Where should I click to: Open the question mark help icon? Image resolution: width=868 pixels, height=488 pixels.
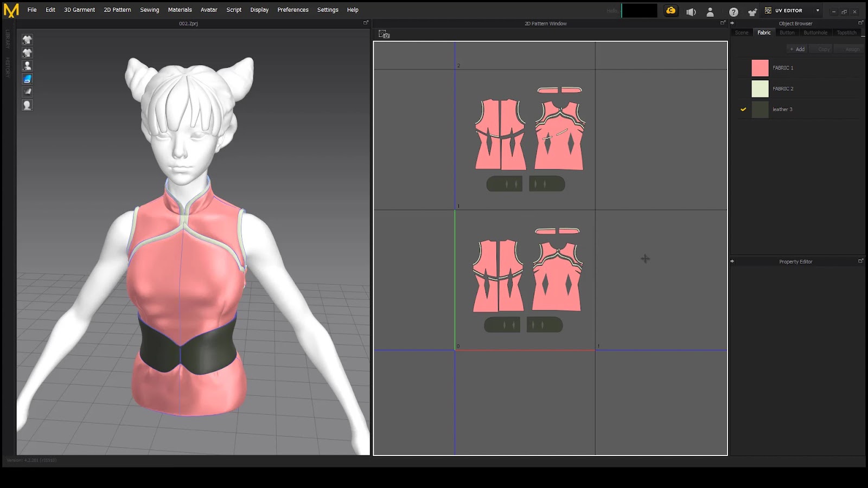[733, 12]
